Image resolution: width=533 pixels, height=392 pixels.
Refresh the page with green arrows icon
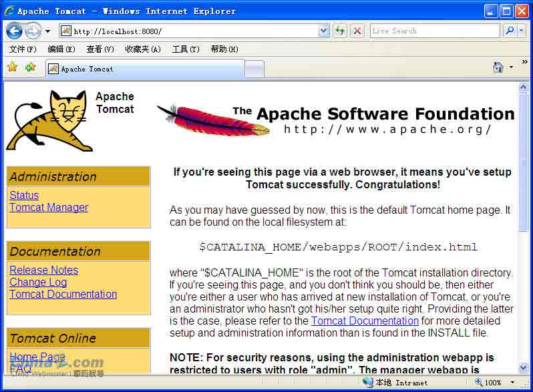[x=340, y=31]
